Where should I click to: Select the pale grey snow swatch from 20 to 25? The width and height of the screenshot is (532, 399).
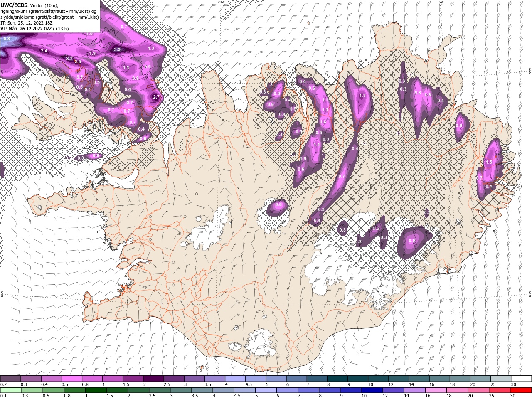tap(480, 379)
